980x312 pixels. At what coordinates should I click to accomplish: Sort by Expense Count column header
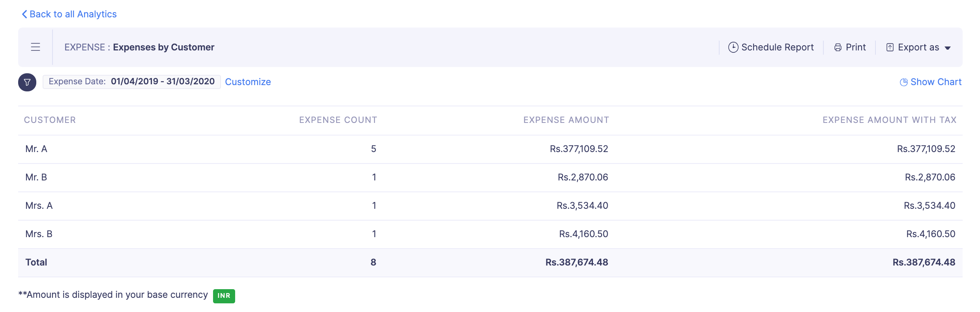[338, 120]
